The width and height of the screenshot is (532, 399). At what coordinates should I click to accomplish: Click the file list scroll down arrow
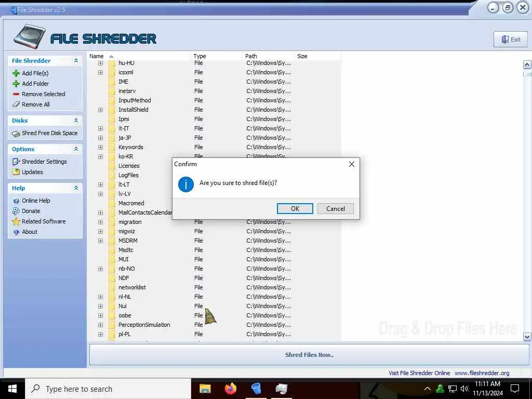527,337
